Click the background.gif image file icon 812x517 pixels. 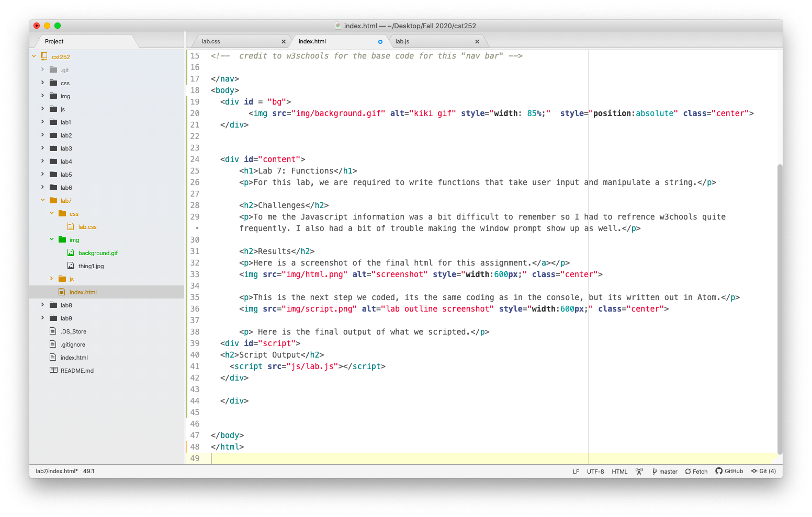coord(71,252)
